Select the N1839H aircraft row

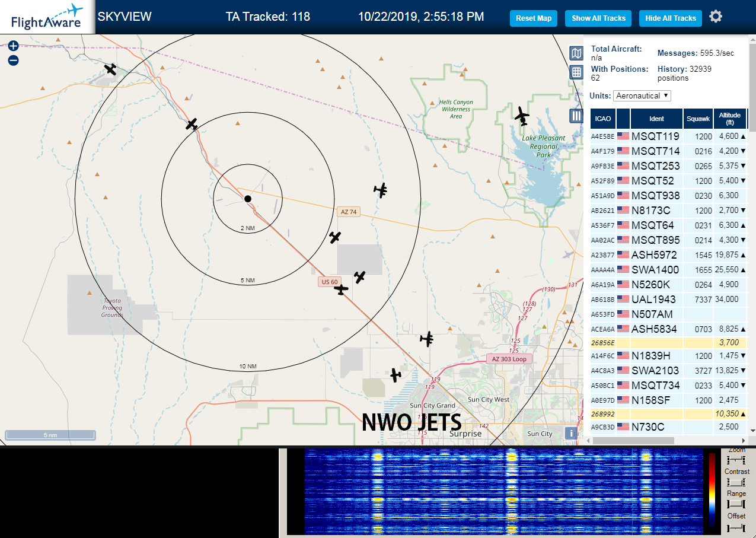669,356
